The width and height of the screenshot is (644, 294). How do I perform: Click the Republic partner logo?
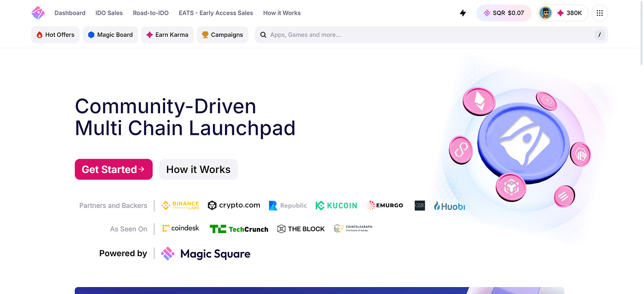288,206
